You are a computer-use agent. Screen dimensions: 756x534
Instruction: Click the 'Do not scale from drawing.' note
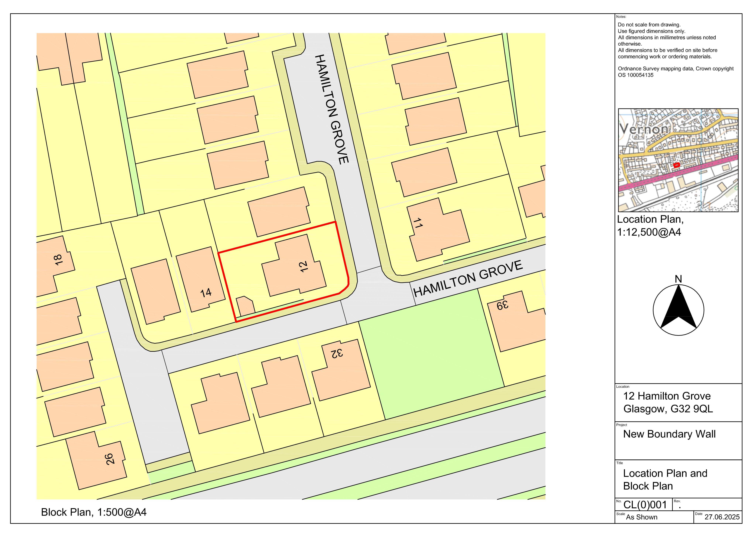tap(649, 25)
